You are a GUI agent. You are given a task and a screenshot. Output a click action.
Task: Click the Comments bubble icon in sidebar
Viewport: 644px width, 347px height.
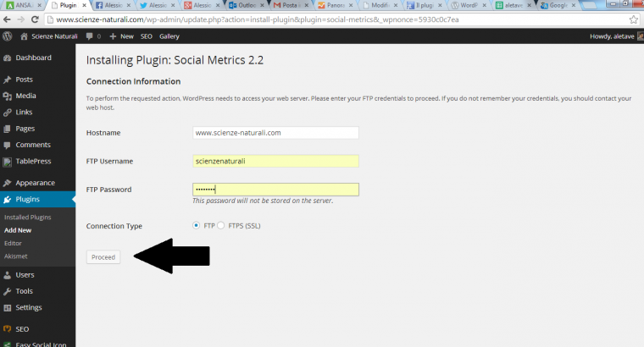tap(7, 146)
